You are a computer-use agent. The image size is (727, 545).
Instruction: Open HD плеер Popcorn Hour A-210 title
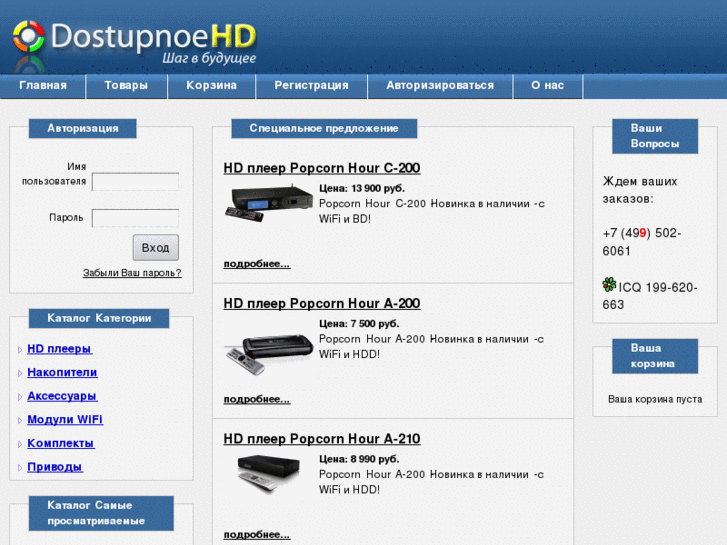pyautogui.click(x=322, y=439)
